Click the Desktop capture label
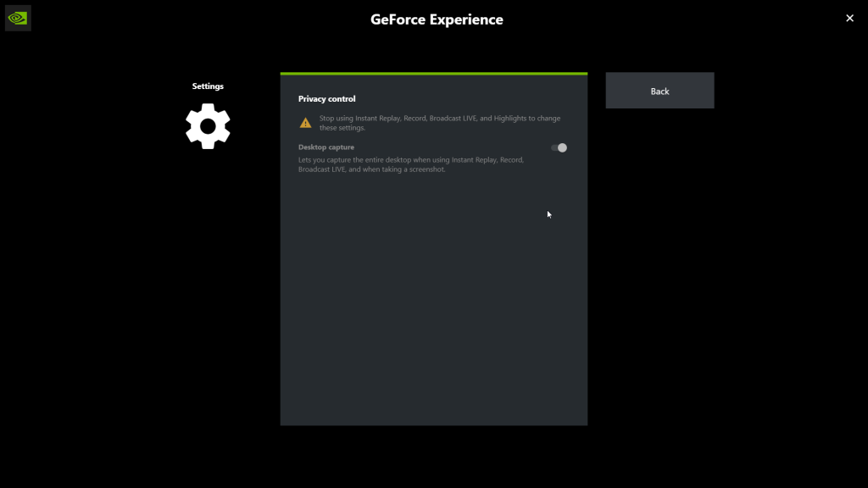Image resolution: width=868 pixels, height=488 pixels. (x=326, y=147)
